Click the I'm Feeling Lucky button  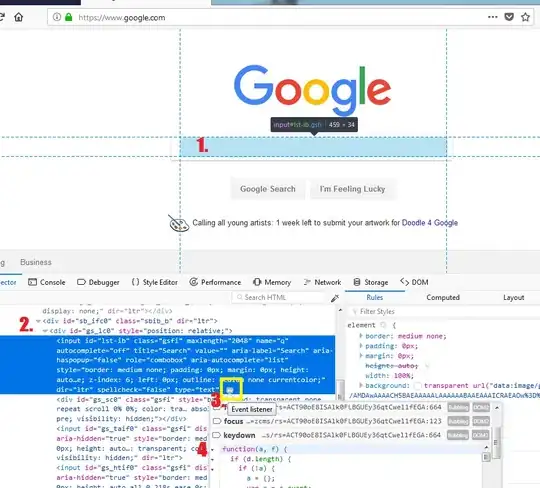353,189
